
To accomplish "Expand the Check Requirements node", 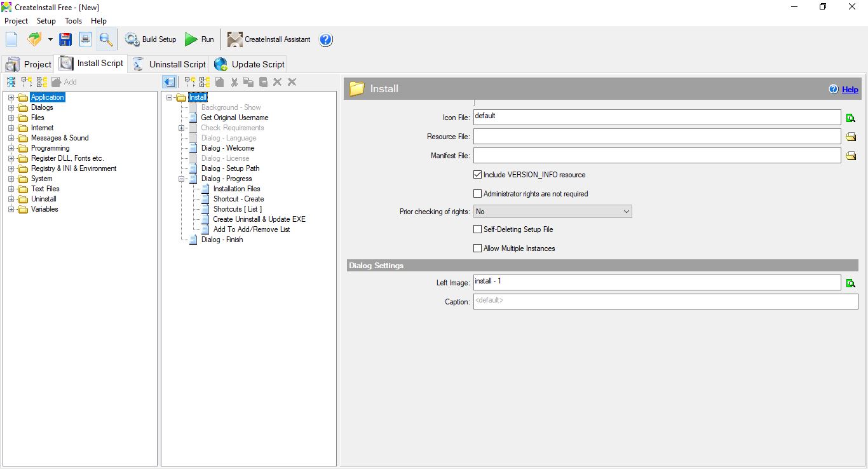I will pyautogui.click(x=182, y=128).
